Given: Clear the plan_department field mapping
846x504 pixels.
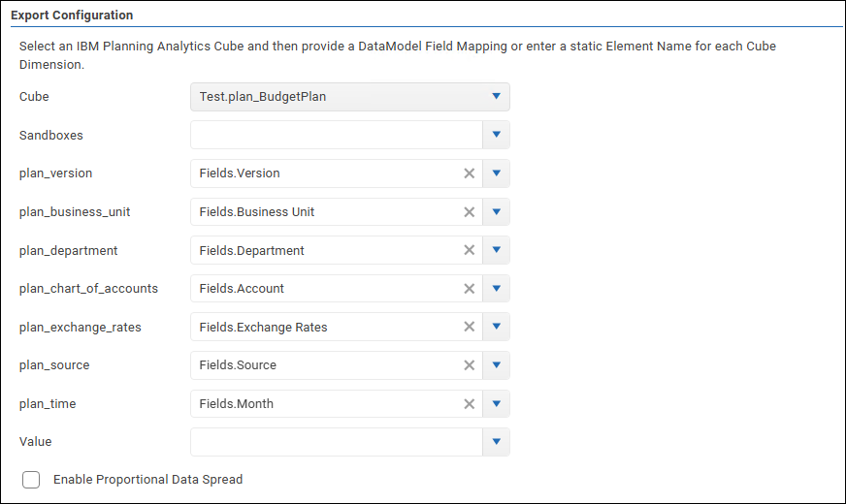Looking at the screenshot, I should 469,250.
